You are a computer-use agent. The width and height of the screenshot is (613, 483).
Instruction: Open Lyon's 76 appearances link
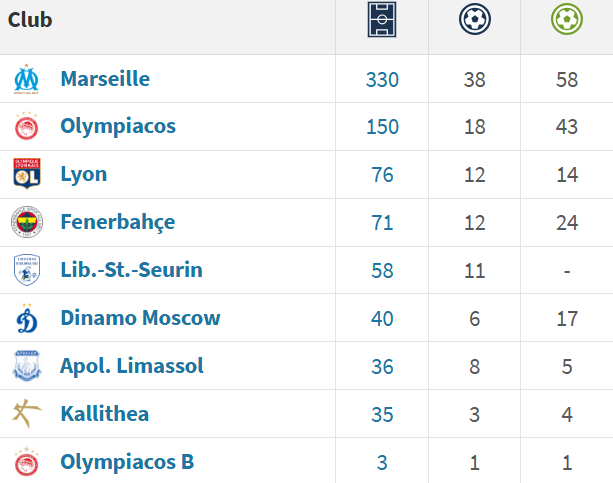(382, 175)
